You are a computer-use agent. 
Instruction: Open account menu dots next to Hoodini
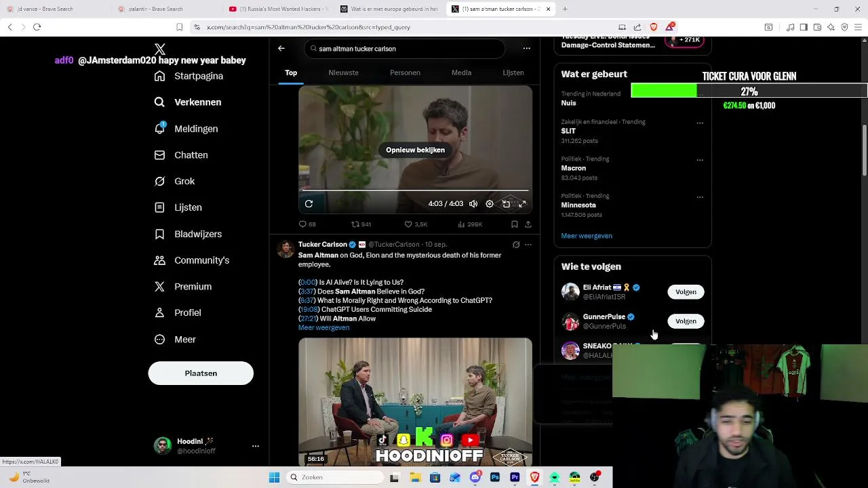pos(256,446)
